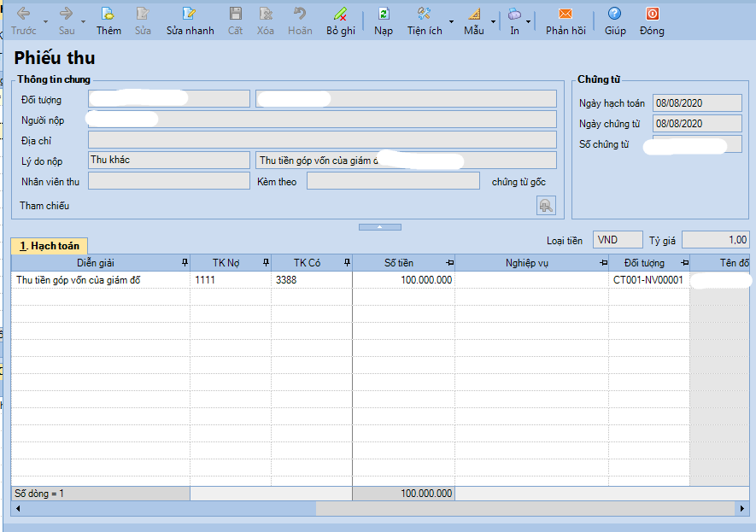Click the right arrow of horizontal scrollbar
This screenshot has height=532, width=756.
click(x=741, y=509)
